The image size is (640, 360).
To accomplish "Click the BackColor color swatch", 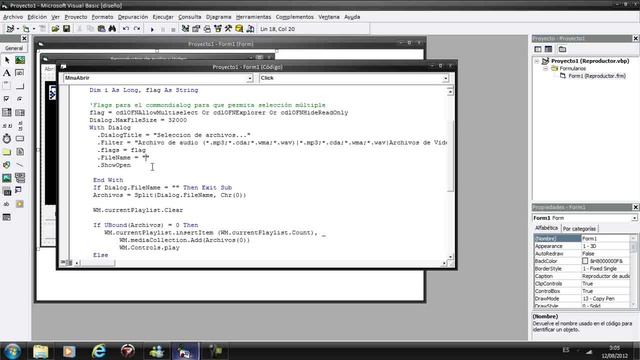I will (x=585, y=261).
